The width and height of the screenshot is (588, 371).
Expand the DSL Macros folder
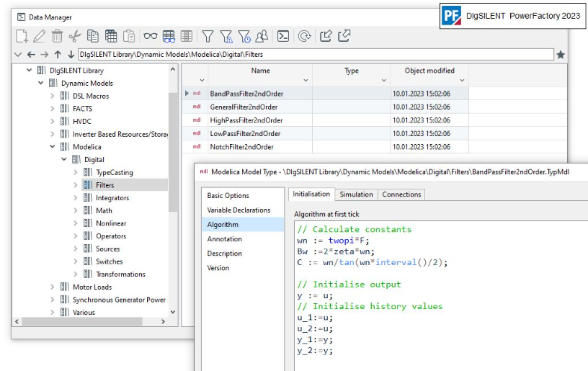(x=52, y=96)
